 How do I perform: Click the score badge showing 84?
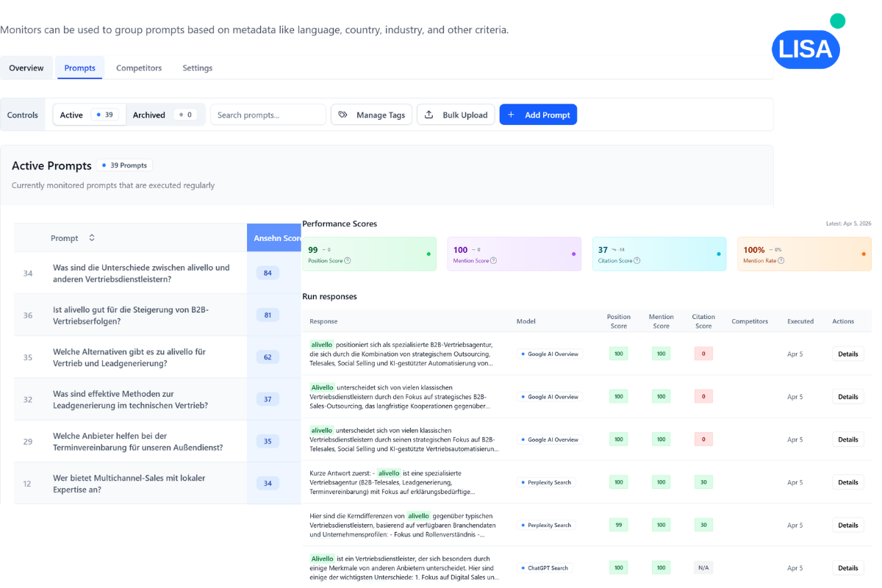pyautogui.click(x=268, y=273)
